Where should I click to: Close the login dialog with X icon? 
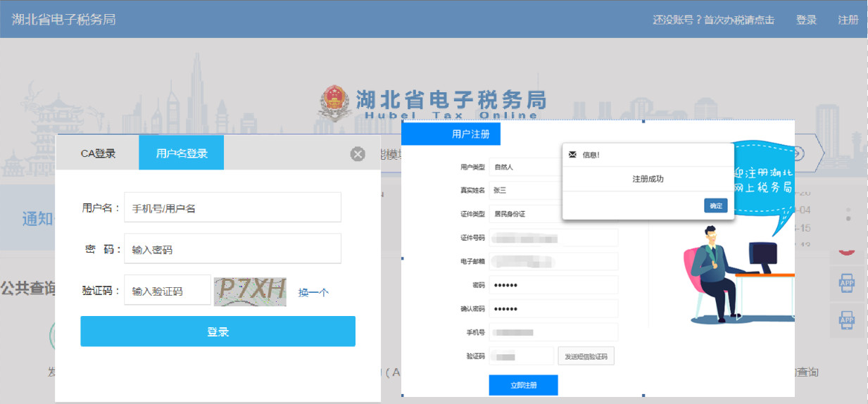point(358,153)
